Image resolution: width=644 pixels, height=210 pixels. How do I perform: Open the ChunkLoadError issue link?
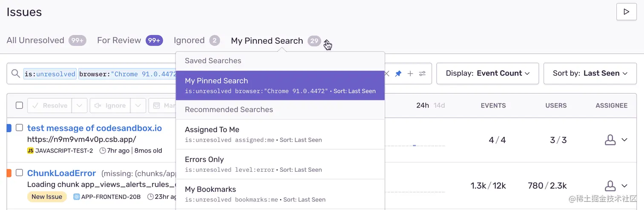pyautogui.click(x=62, y=173)
